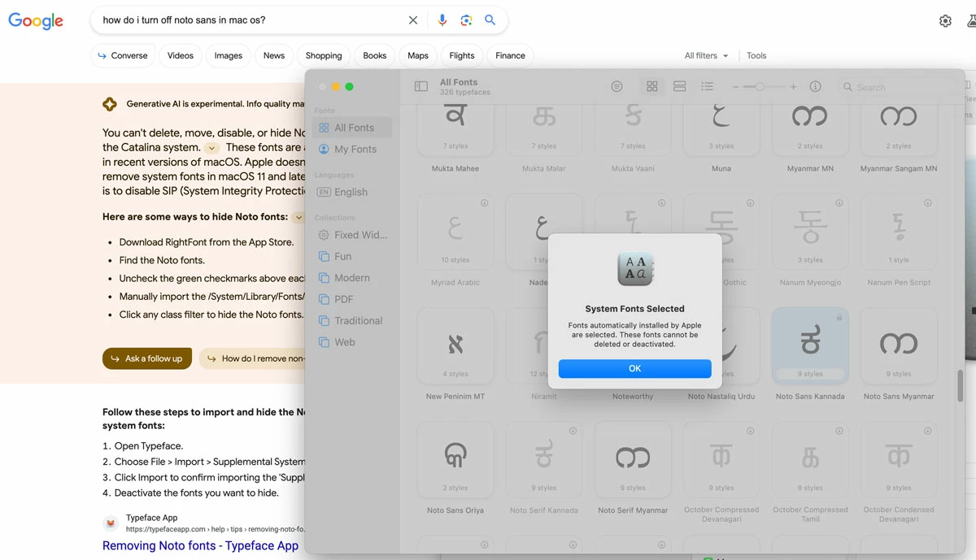Open the PDF collection
Image resolution: width=976 pixels, height=560 pixels.
(352, 299)
